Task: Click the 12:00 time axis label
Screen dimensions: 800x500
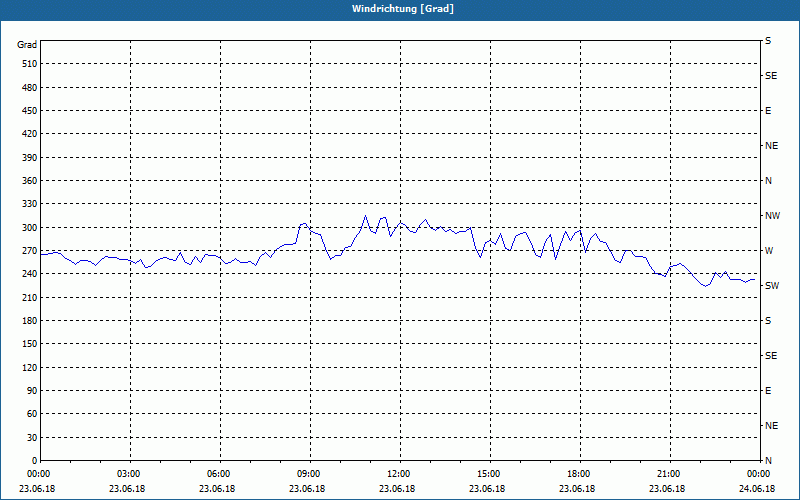Action: [400, 474]
